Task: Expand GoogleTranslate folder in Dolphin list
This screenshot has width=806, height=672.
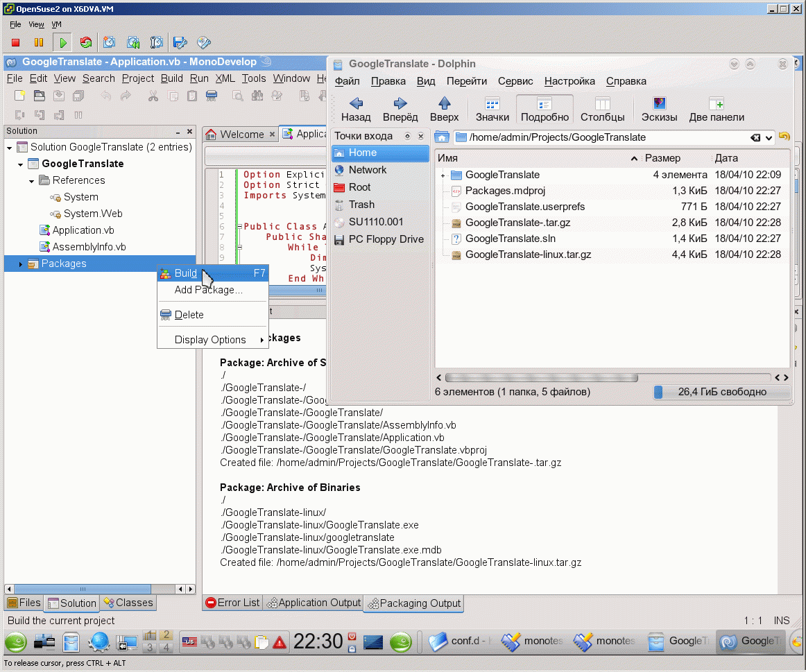Action: point(443,175)
